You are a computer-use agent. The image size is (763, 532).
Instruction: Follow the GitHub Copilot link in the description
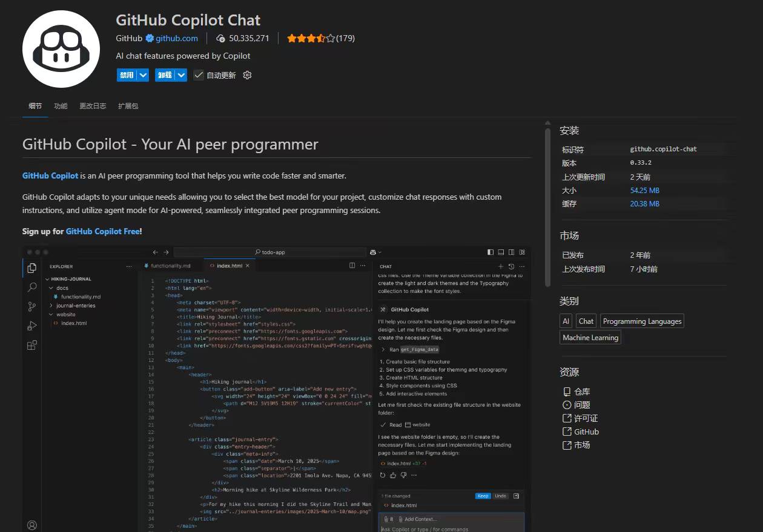(x=50, y=176)
